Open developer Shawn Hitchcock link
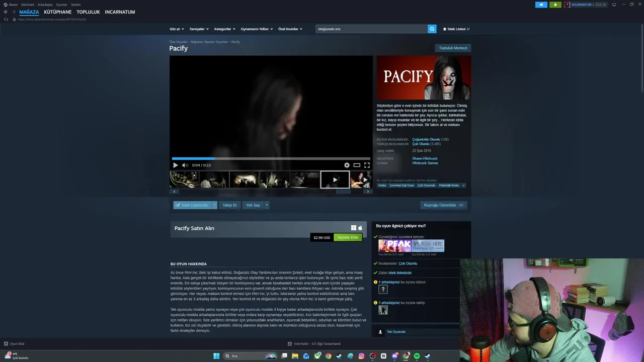This screenshot has width=644, height=362. point(425,159)
